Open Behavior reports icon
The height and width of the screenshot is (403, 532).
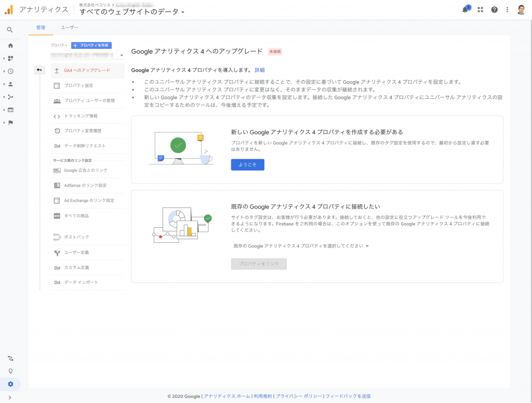click(x=10, y=110)
